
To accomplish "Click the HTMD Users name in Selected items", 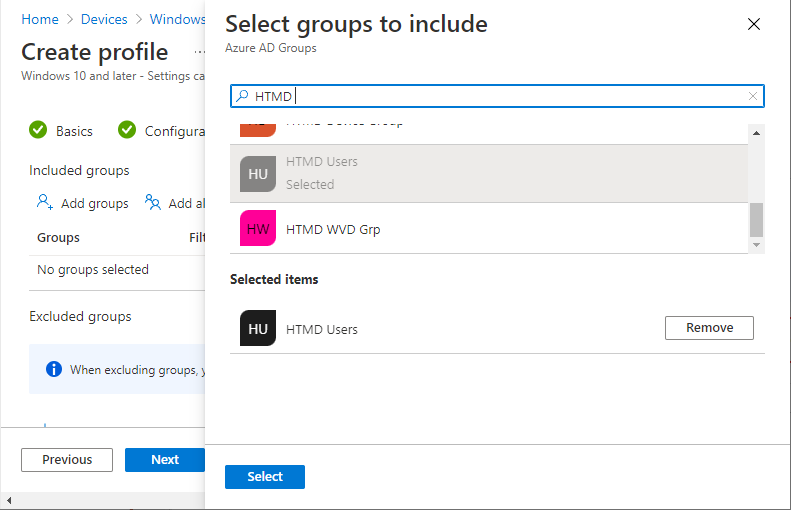I will 322,329.
